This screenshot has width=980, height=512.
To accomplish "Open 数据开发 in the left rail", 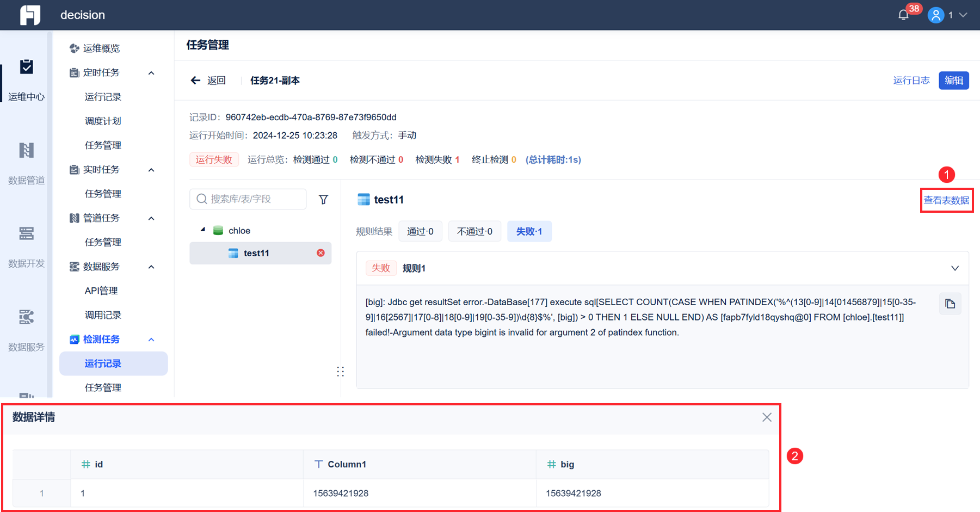I will point(26,246).
